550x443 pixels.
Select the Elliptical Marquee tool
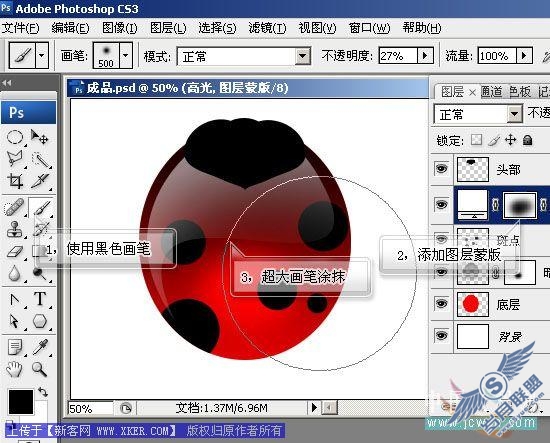coord(15,137)
